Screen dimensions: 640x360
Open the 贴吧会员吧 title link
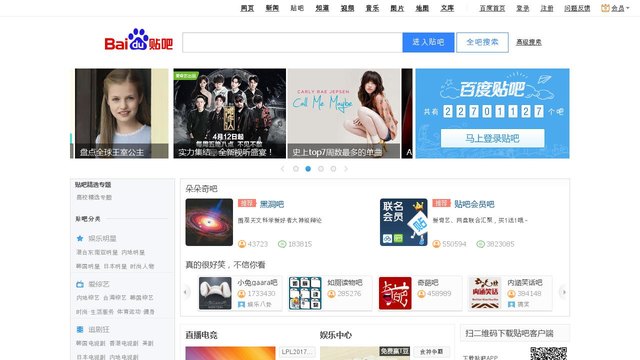[474, 204]
